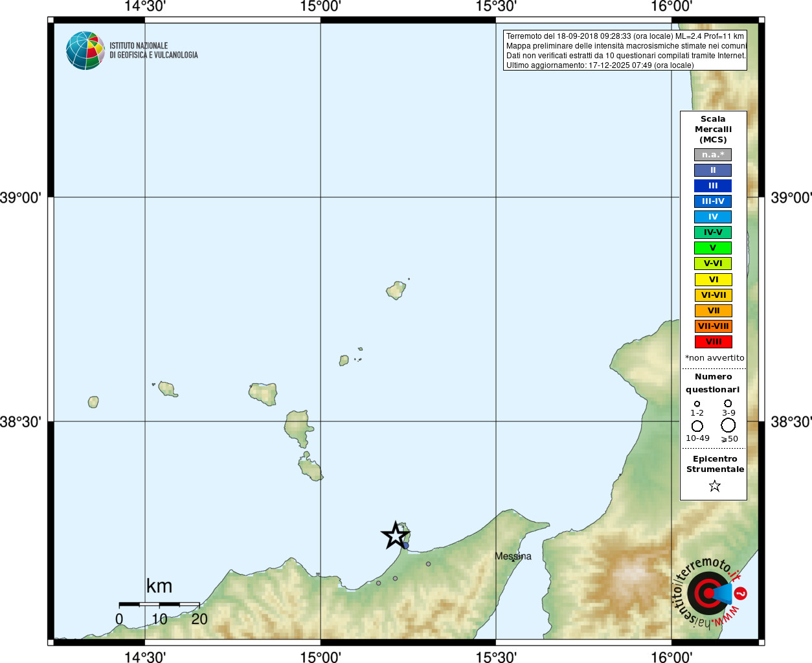Viewport: 812px width, 663px height.
Task: Click the 'Numero questionari' heading
Action: (713, 383)
